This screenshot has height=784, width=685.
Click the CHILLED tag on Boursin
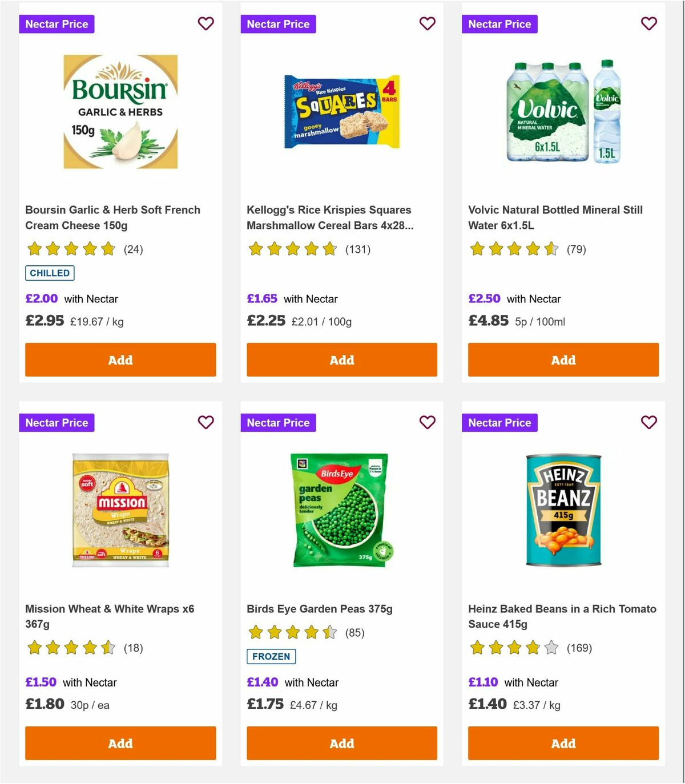[50, 273]
